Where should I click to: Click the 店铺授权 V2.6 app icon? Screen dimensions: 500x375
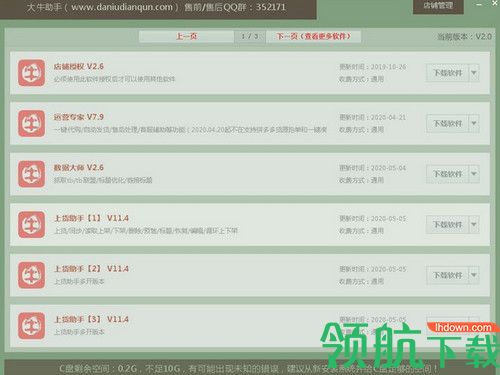pos(31,73)
